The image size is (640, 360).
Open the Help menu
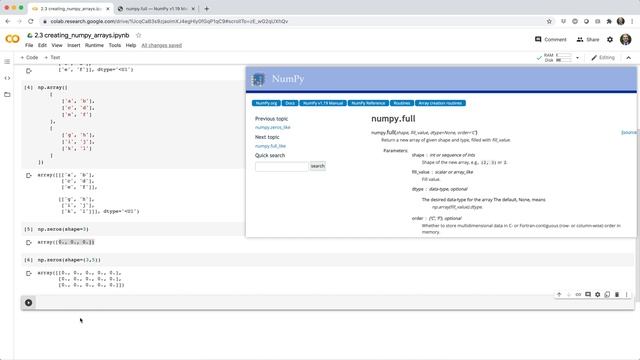pos(131,45)
